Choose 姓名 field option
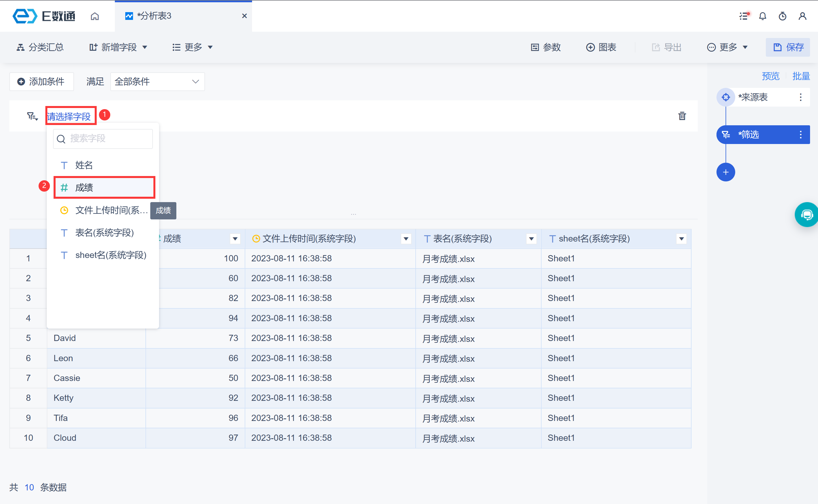Screen dimensions: 818x504 [84, 165]
